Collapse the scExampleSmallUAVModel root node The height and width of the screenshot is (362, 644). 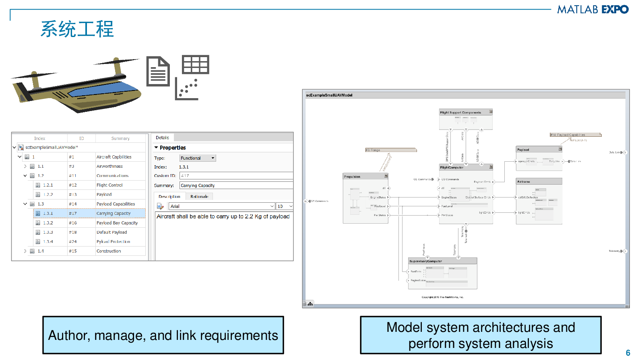tap(14, 148)
